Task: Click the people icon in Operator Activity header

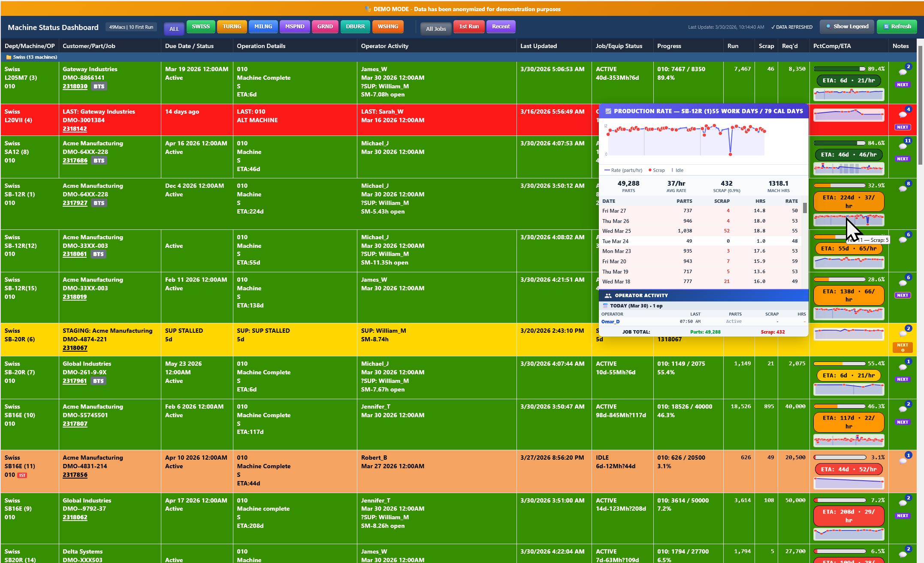Action: point(608,295)
